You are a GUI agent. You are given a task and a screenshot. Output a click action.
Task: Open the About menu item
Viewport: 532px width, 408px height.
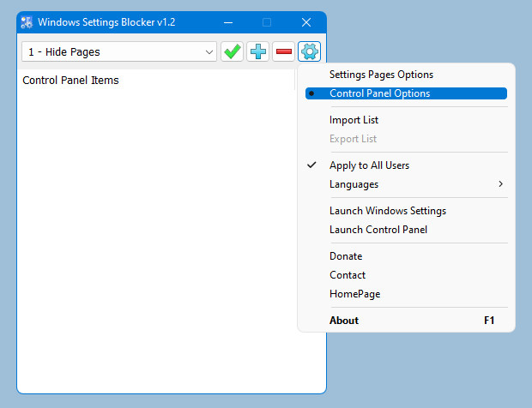pyautogui.click(x=344, y=321)
